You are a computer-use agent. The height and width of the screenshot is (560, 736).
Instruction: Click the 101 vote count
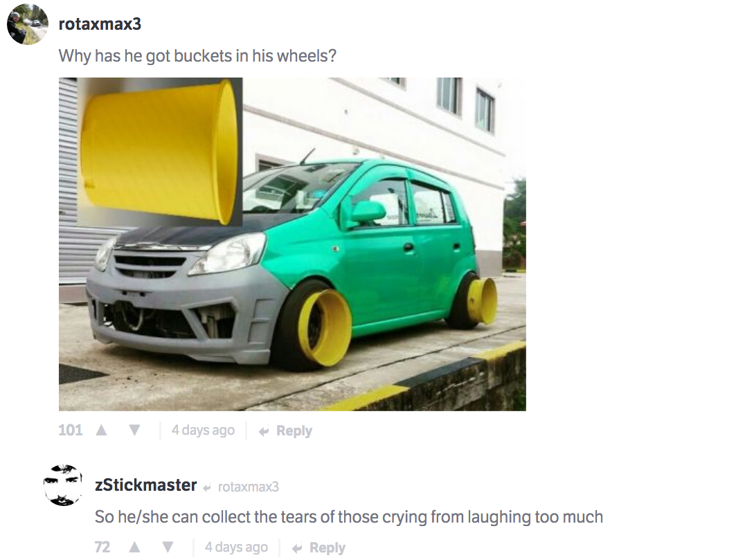point(71,431)
